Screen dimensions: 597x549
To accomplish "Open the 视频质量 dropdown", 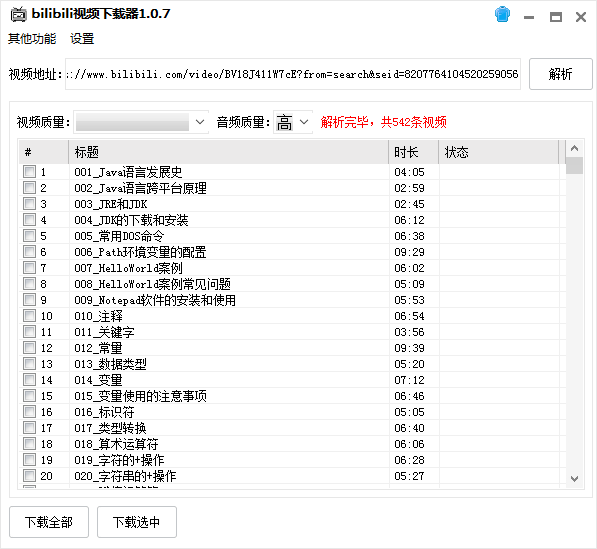I will click(141, 122).
